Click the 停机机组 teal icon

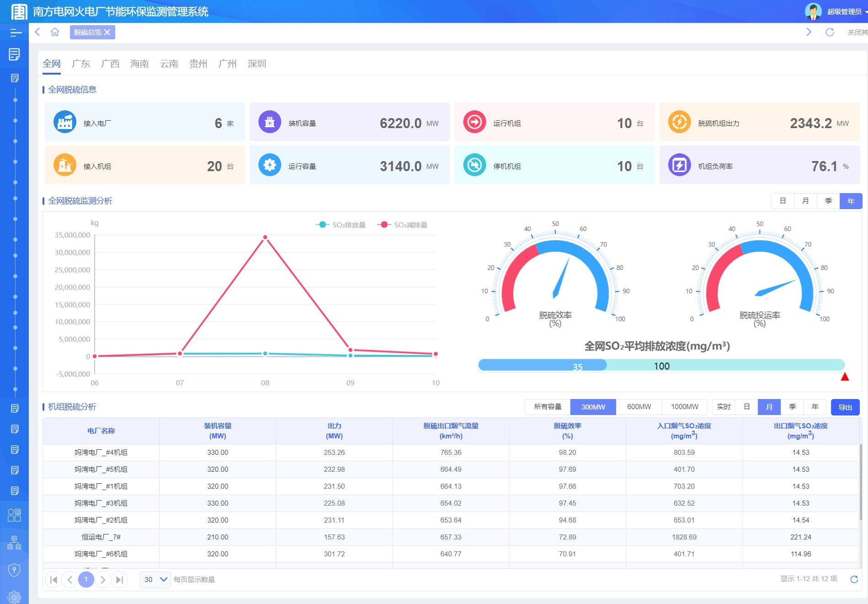[x=475, y=165]
